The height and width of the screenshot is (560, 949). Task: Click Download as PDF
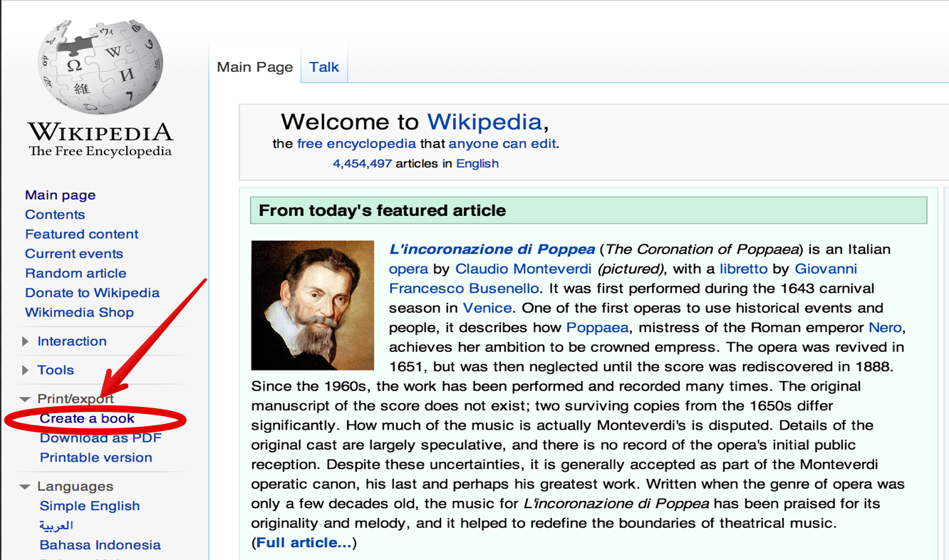click(x=100, y=438)
